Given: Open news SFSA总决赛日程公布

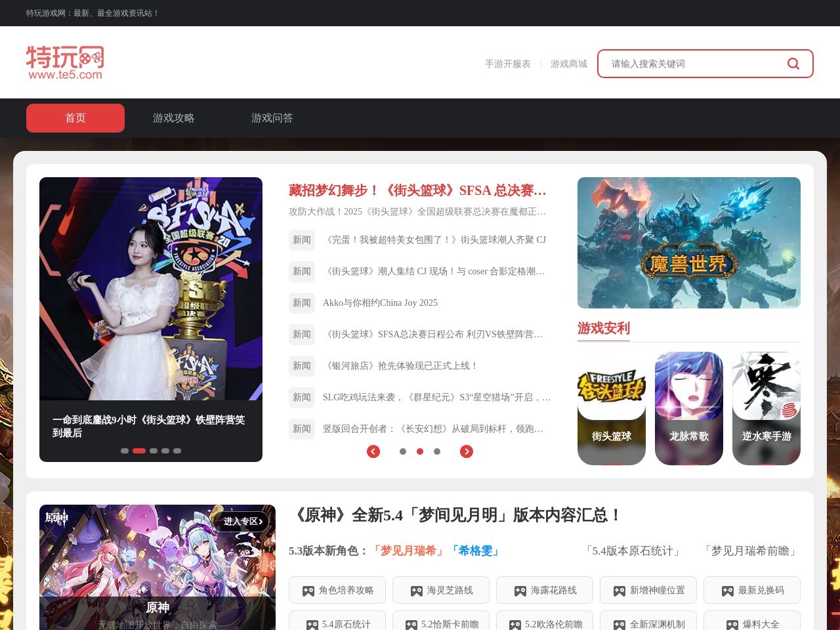Looking at the screenshot, I should click(x=433, y=335).
